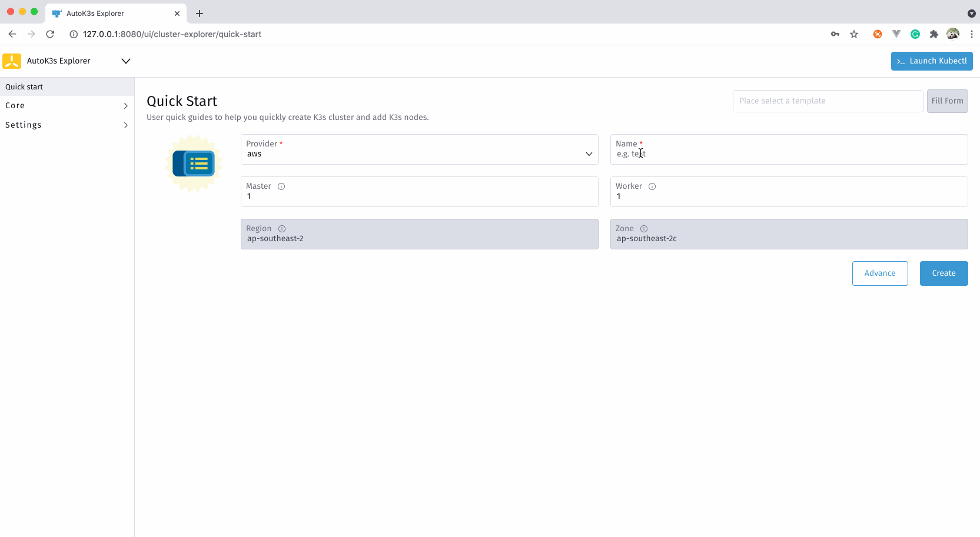Click the Worker count field
The image size is (980, 537).
click(789, 192)
